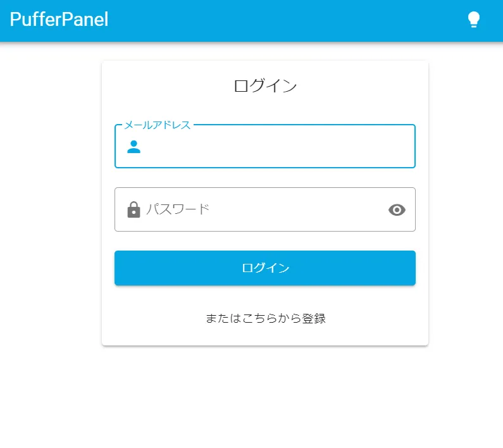Click the person icon in the email field
Screen dimensions: 503x448
134,147
